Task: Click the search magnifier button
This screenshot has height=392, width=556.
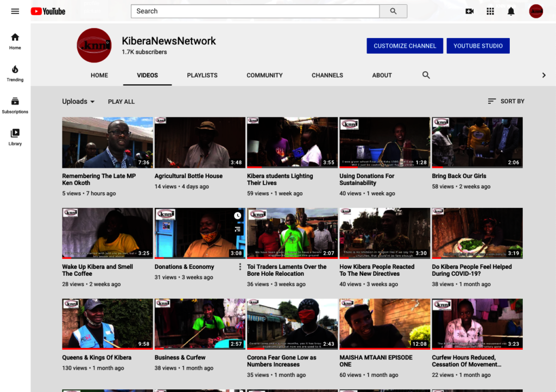Action: coord(393,11)
